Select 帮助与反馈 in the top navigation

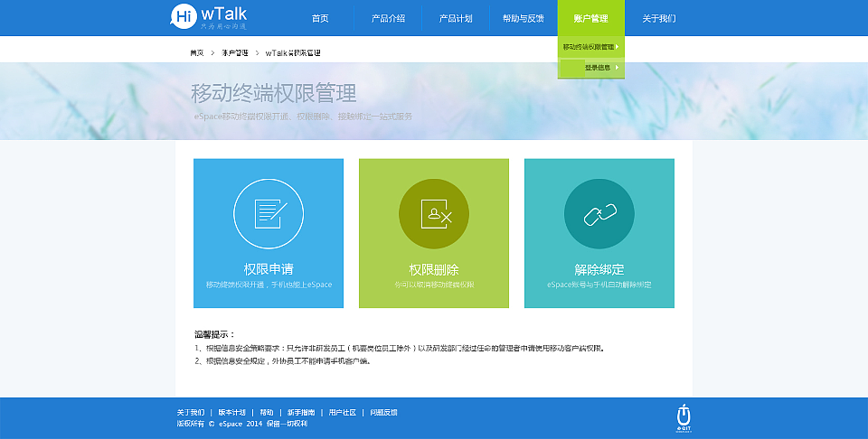click(x=524, y=18)
